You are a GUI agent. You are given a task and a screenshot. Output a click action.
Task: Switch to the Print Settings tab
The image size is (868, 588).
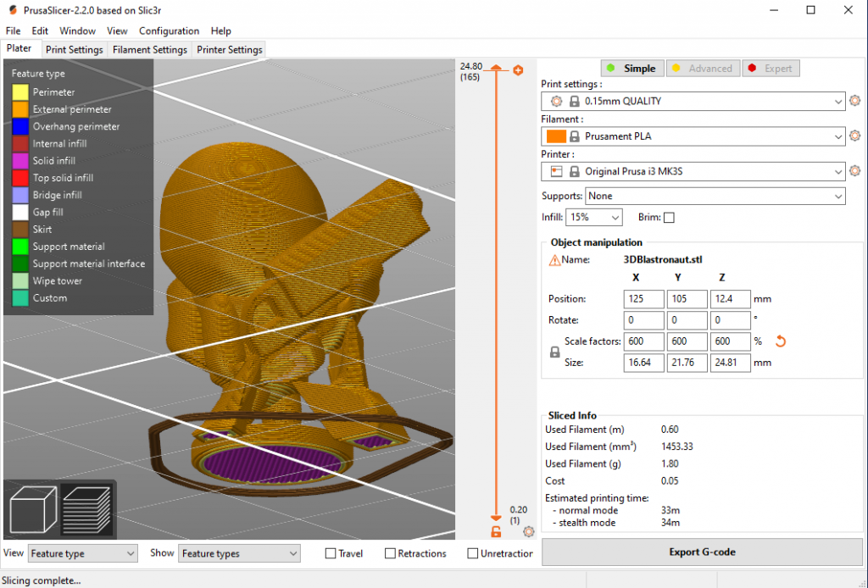click(x=75, y=49)
